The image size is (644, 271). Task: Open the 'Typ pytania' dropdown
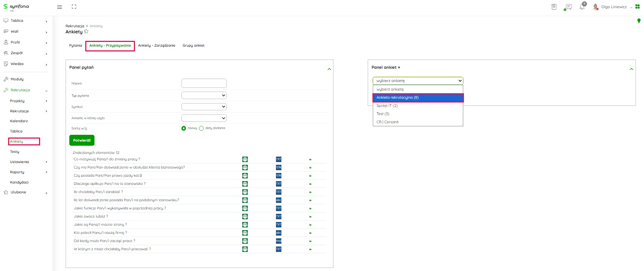pos(204,96)
